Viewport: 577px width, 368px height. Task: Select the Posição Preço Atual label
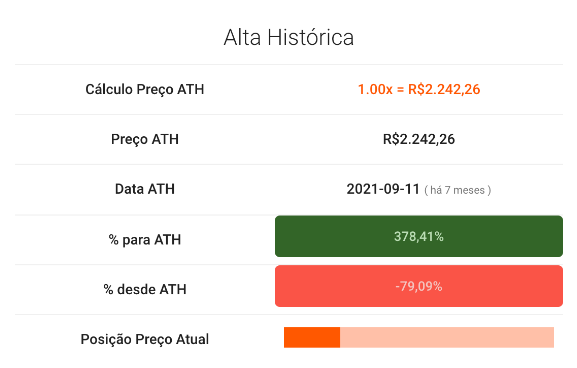click(145, 339)
